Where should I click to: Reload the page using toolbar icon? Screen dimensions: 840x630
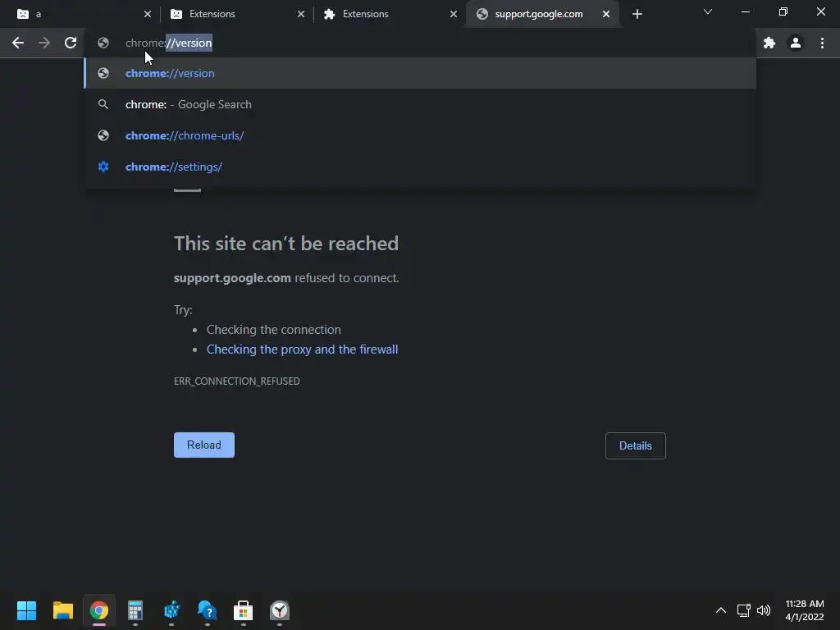pyautogui.click(x=71, y=43)
